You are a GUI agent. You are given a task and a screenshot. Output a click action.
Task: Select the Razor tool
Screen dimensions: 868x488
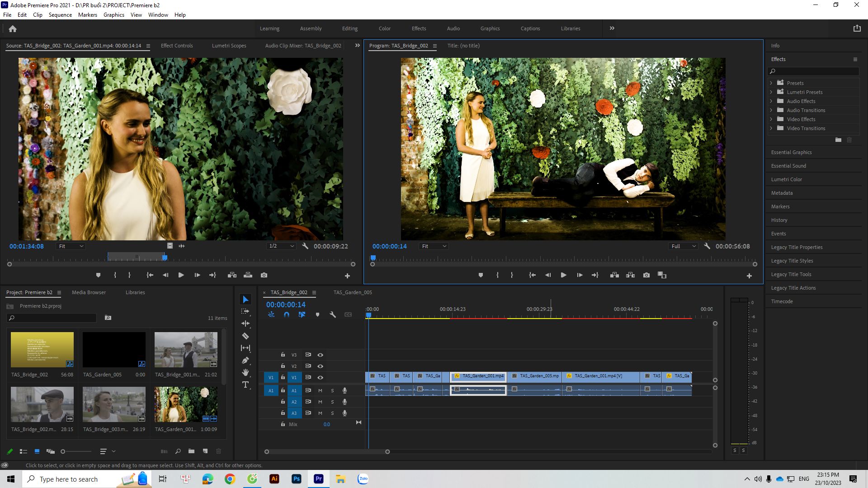click(245, 336)
